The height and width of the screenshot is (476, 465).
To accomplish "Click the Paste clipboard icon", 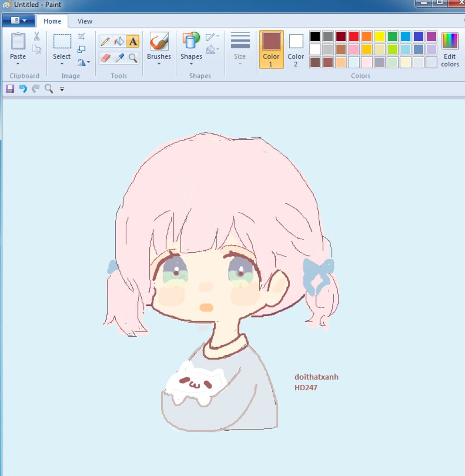I will pyautogui.click(x=18, y=41).
